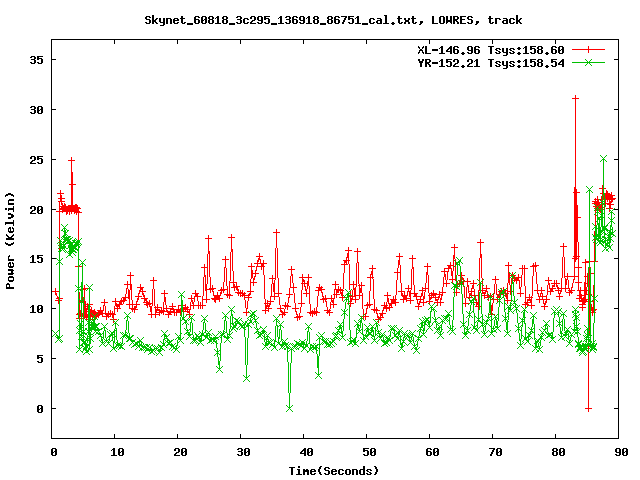
Task: Click the x-axis tick label 20
Action: click(180, 452)
